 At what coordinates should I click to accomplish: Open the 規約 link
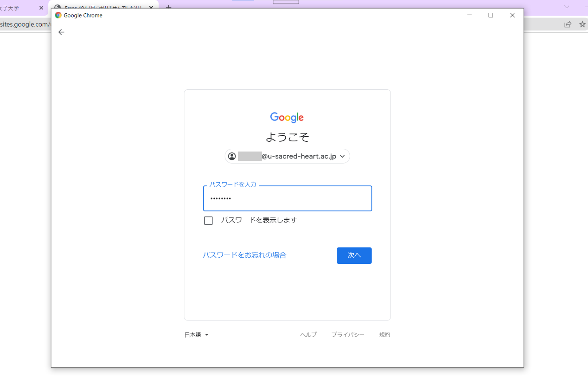point(384,335)
